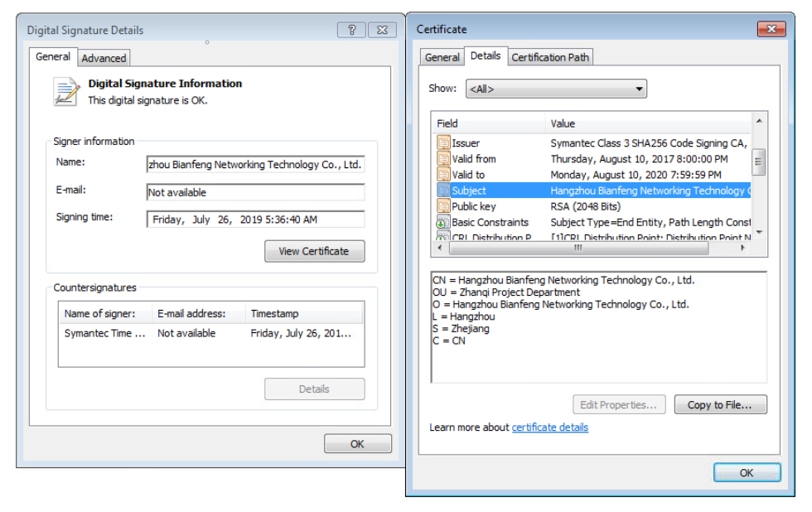This screenshot has width=812, height=512.
Task: Click the vertical scrollbar thumb in field list
Action: (x=759, y=162)
